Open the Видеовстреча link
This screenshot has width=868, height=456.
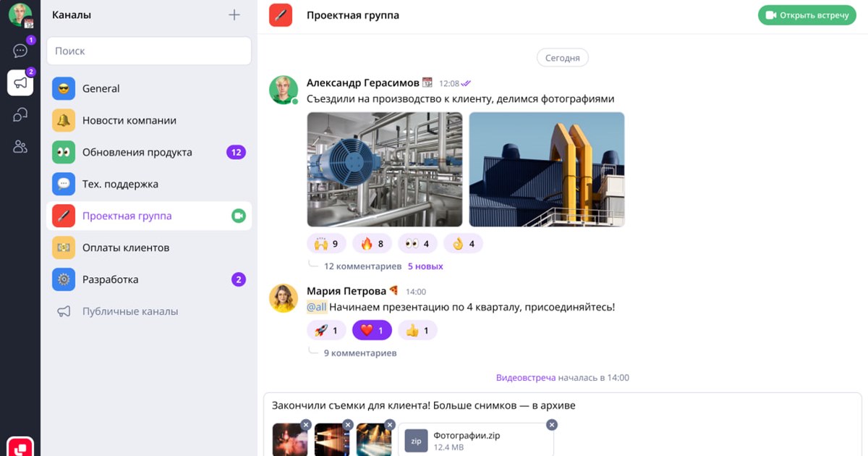tap(526, 378)
